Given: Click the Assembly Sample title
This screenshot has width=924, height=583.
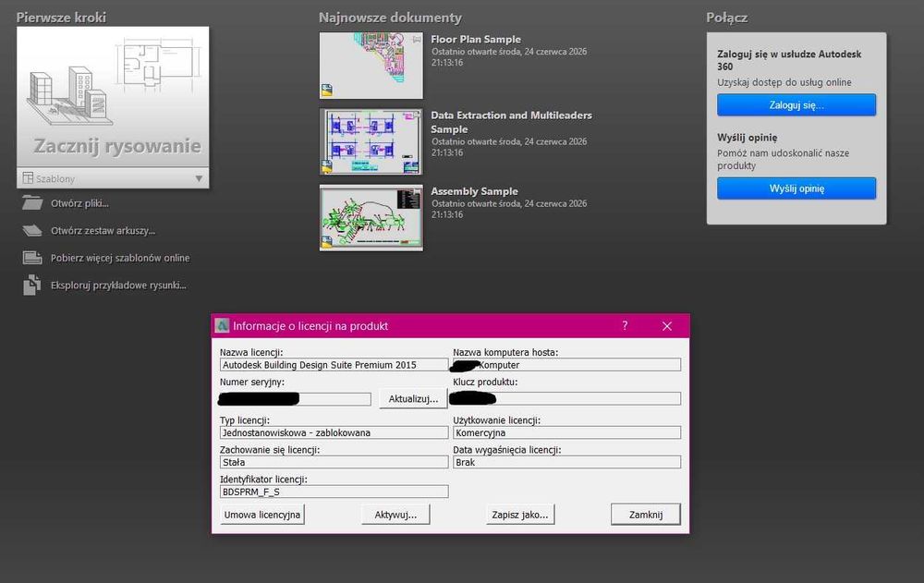Looking at the screenshot, I should pos(474,191).
